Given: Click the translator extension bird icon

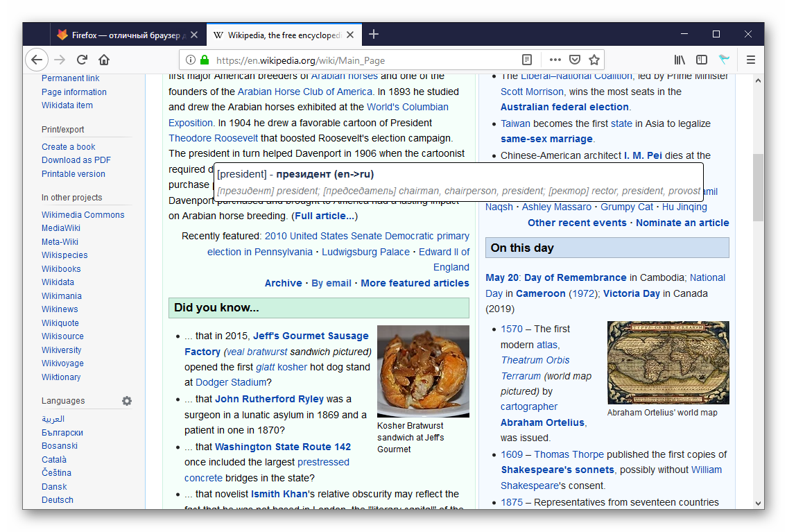Looking at the screenshot, I should click(724, 60).
